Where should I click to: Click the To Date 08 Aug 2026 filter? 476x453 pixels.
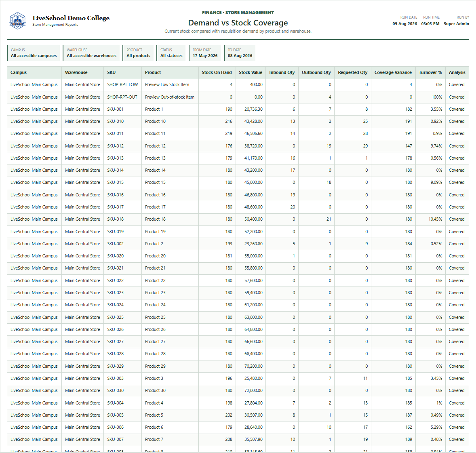click(x=240, y=53)
